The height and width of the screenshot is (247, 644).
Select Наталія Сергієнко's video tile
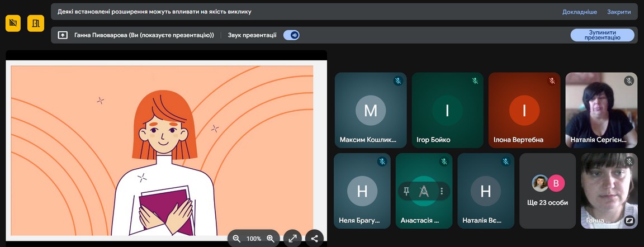[x=601, y=110]
